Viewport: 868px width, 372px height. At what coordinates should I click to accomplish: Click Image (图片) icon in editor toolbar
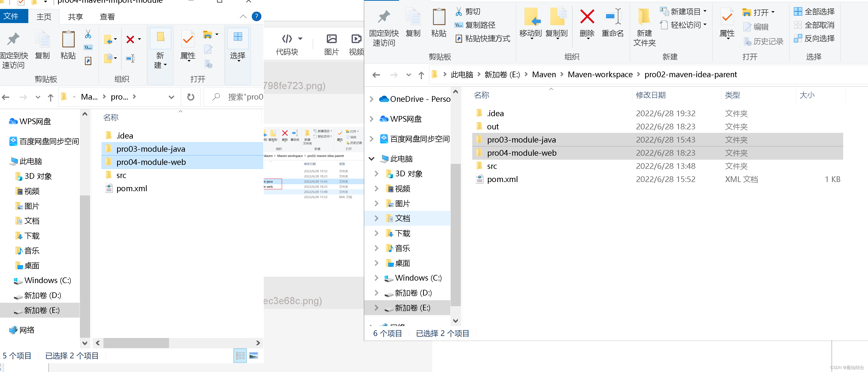332,44
